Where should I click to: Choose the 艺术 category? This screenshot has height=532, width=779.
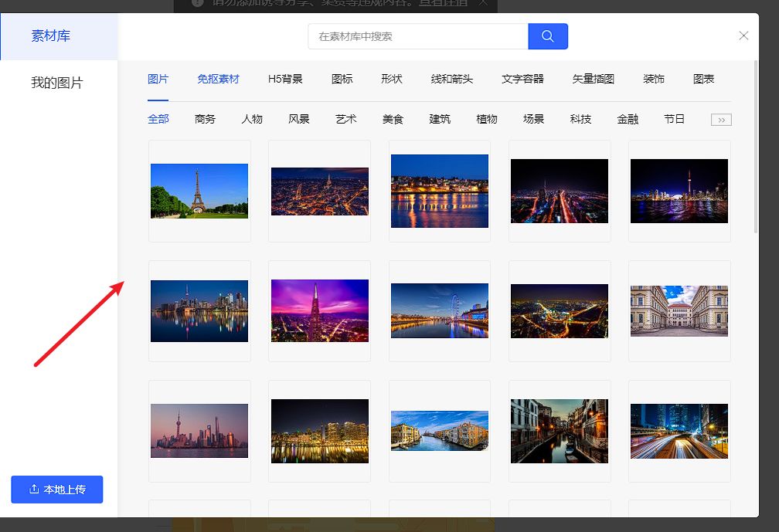coord(345,119)
